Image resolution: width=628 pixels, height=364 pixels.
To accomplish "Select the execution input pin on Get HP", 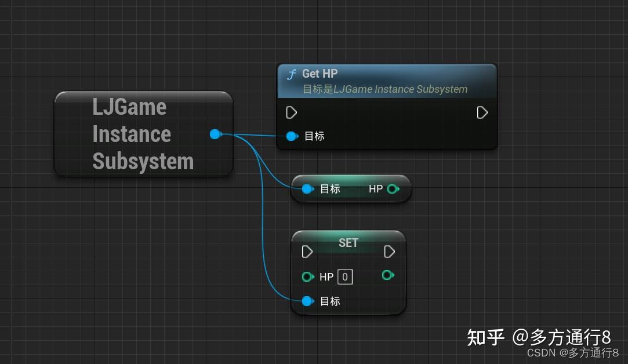I will tap(291, 112).
